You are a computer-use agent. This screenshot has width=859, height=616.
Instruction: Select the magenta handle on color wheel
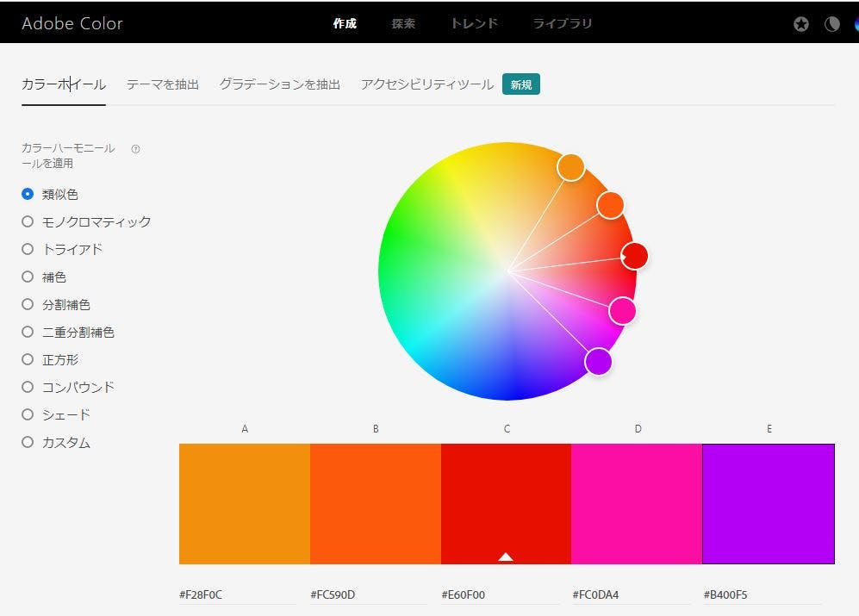[x=622, y=310]
